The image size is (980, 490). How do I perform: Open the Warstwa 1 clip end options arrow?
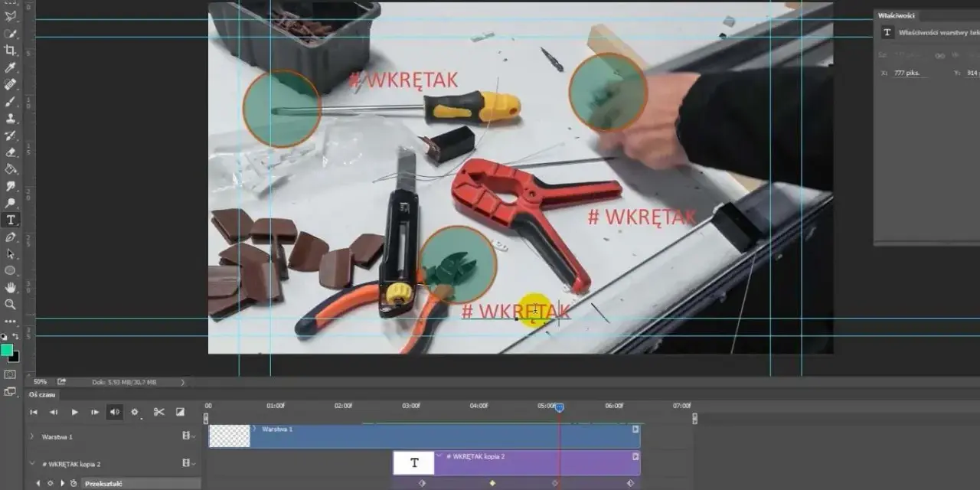(x=635, y=430)
